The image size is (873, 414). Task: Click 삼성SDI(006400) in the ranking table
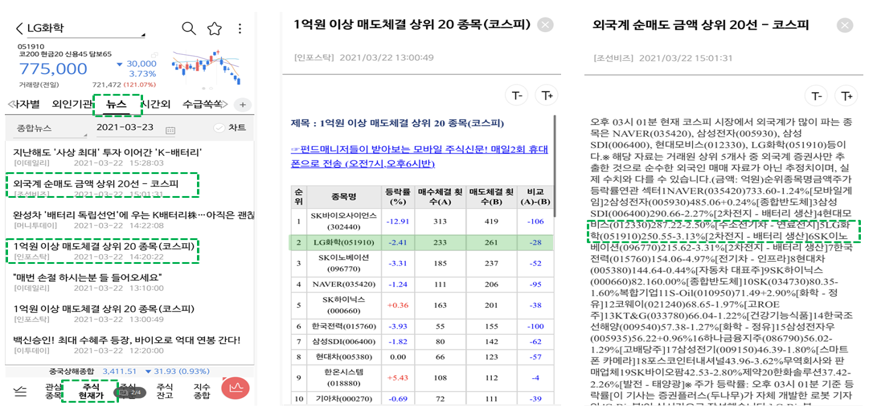342,340
